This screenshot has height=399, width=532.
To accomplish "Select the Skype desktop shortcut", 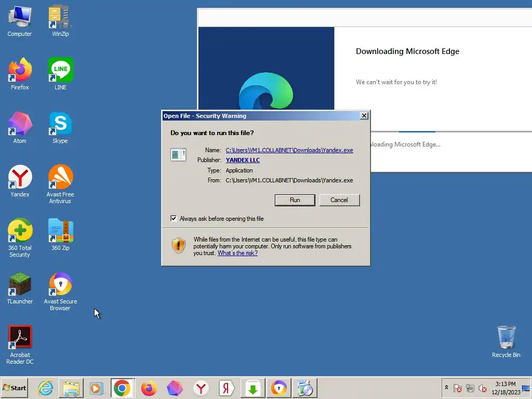I will tap(60, 128).
